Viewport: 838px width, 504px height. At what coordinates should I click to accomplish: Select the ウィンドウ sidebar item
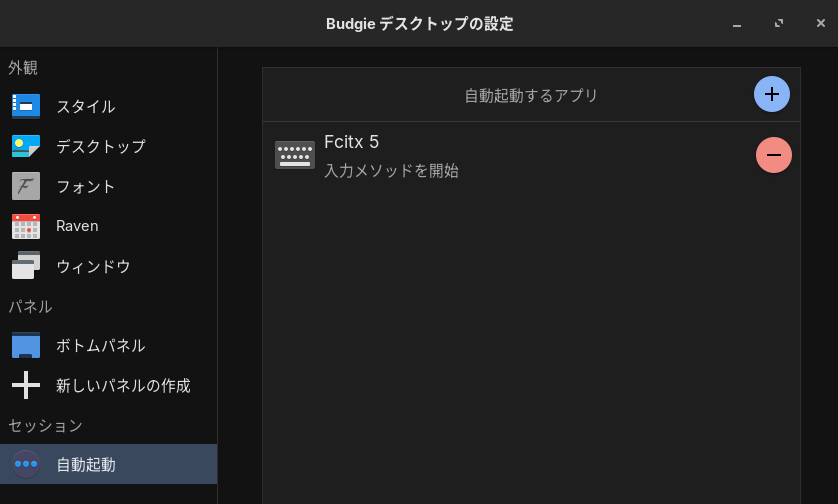108,266
